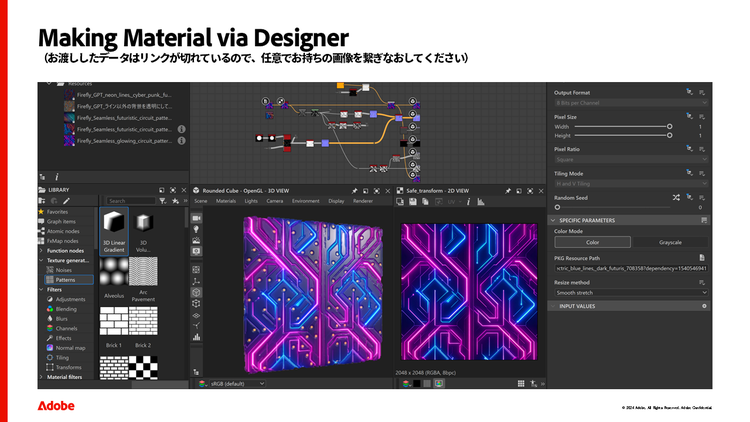Click the Pixel Size Width slider handle
The width and height of the screenshot is (750, 422).
pyautogui.click(x=670, y=126)
